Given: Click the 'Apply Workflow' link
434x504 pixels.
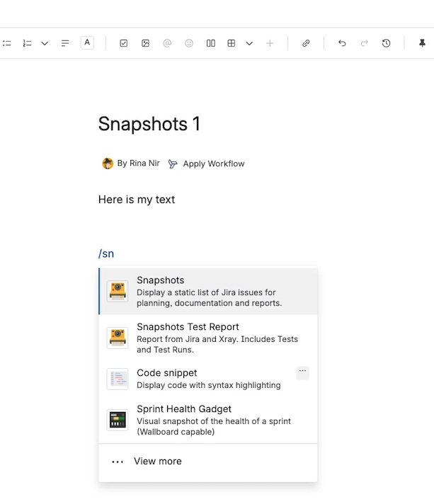Looking at the screenshot, I should tap(214, 164).
